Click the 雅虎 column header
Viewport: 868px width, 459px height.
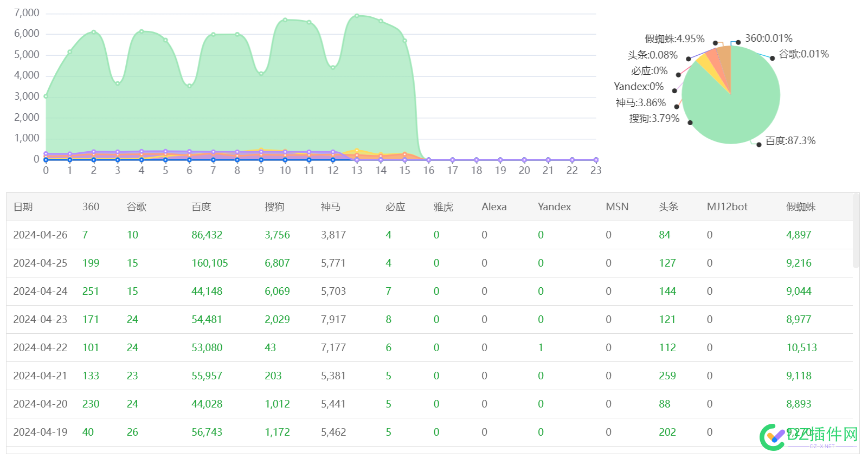pos(443,207)
